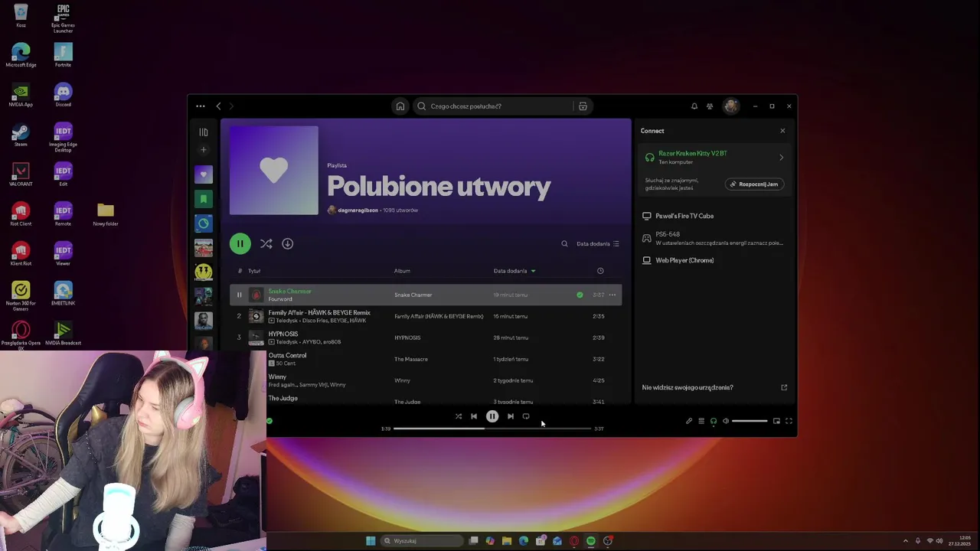Create new playlist with plus icon
980x551 pixels.
coord(203,150)
